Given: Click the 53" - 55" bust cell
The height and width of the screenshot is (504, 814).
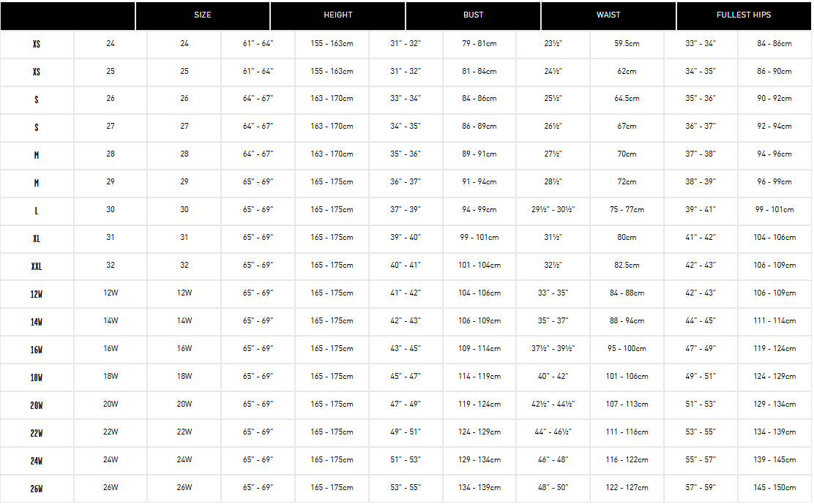Looking at the screenshot, I should coord(406,487).
